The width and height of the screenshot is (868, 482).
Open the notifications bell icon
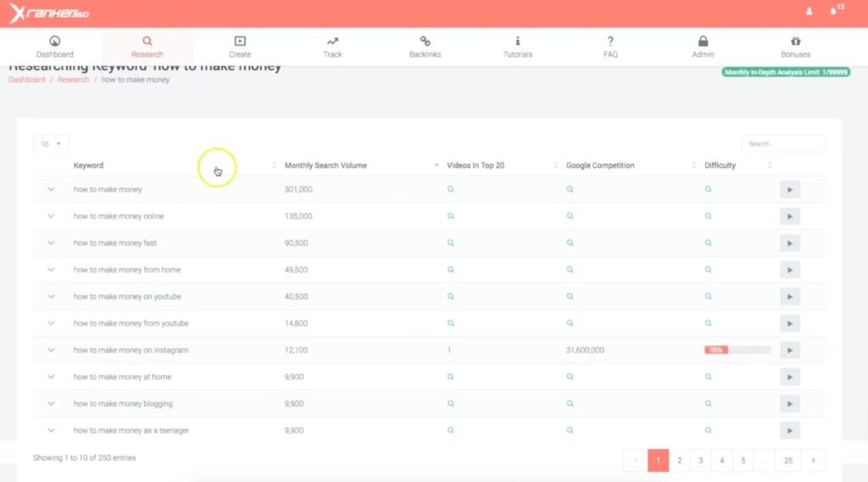(x=832, y=12)
